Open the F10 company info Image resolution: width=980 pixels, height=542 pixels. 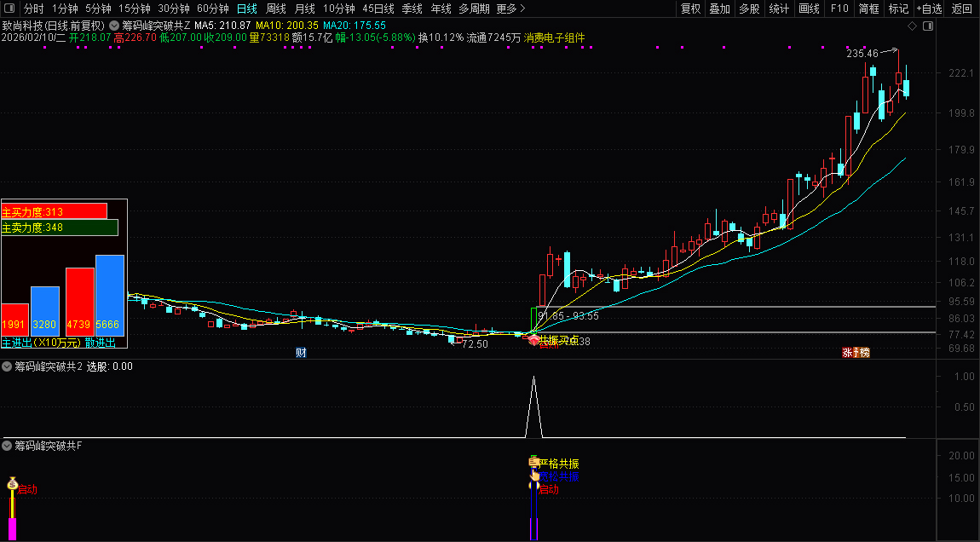click(x=839, y=9)
